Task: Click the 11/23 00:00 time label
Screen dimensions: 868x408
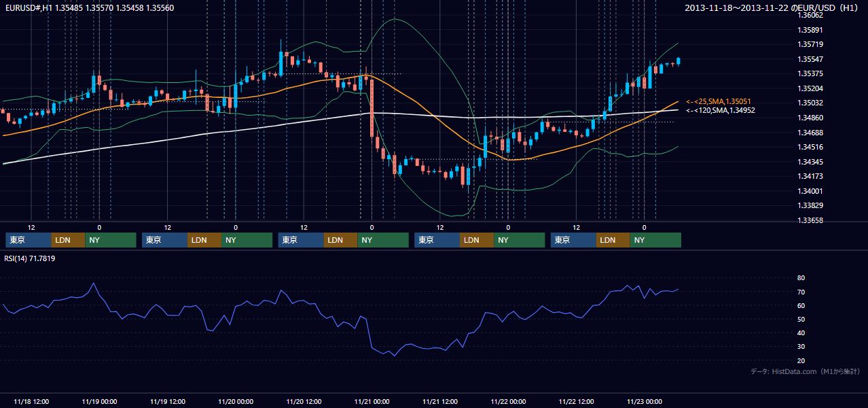Action: click(645, 401)
